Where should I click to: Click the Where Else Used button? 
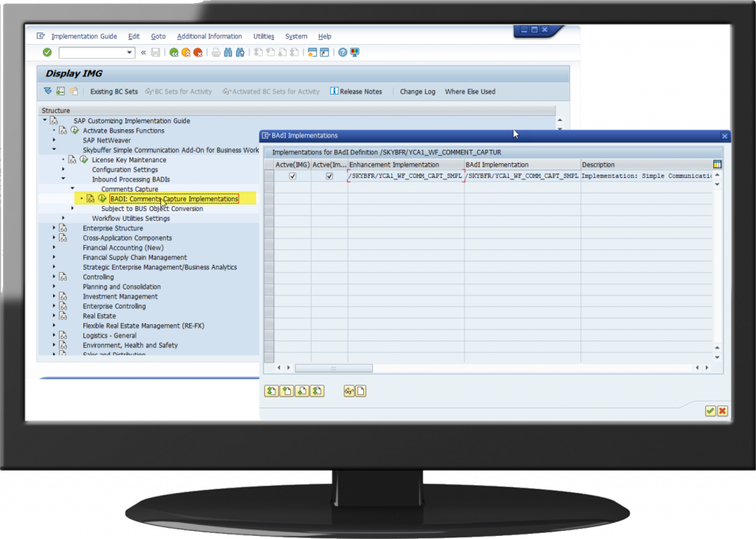point(470,92)
